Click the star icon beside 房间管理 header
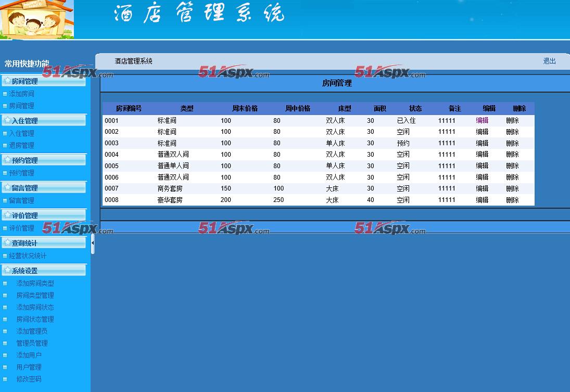 pos(7,81)
